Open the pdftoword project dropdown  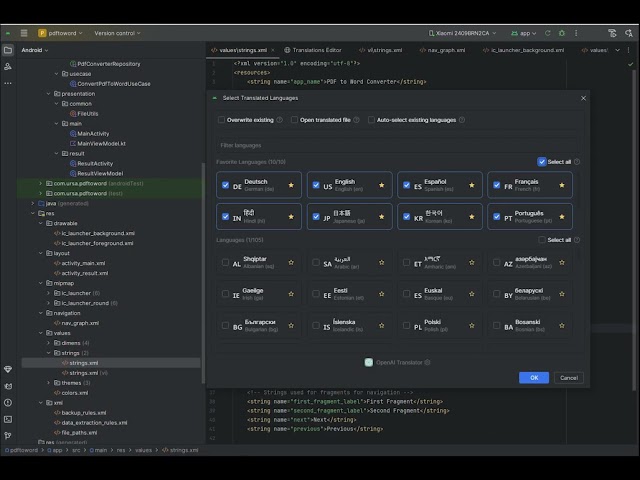(60, 33)
